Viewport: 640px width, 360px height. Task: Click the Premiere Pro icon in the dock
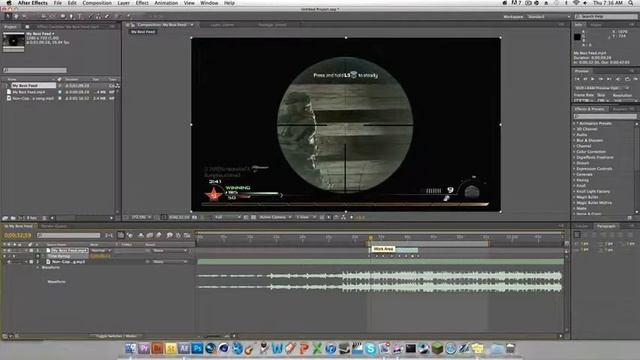click(144, 348)
